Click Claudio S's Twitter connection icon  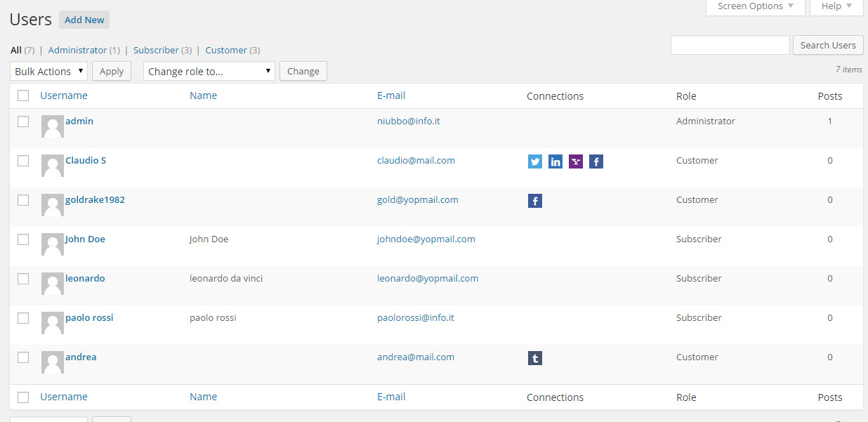pos(535,162)
